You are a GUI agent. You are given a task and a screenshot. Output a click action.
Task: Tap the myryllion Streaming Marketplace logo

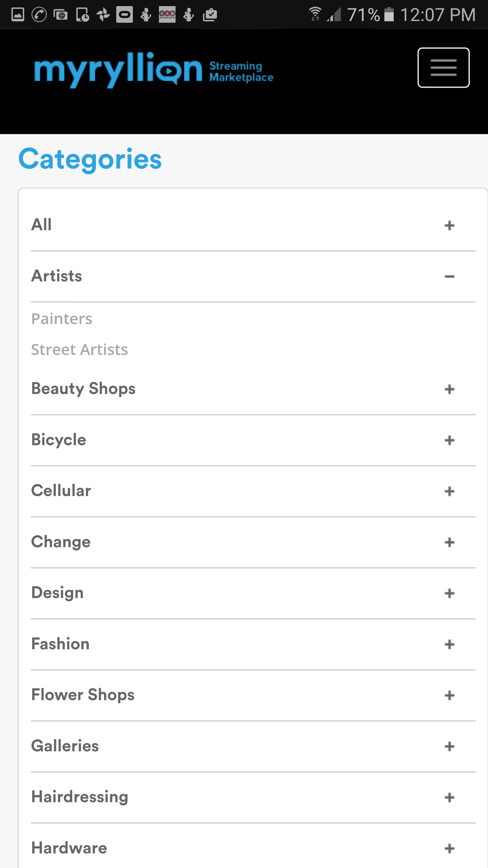point(154,70)
